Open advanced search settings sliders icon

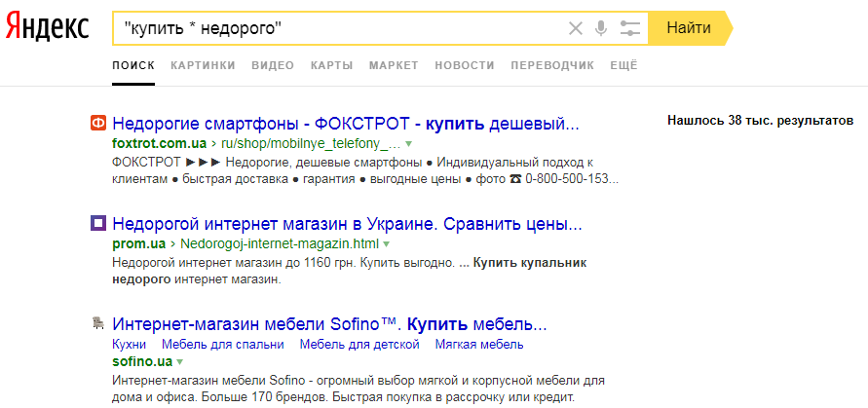point(630,28)
